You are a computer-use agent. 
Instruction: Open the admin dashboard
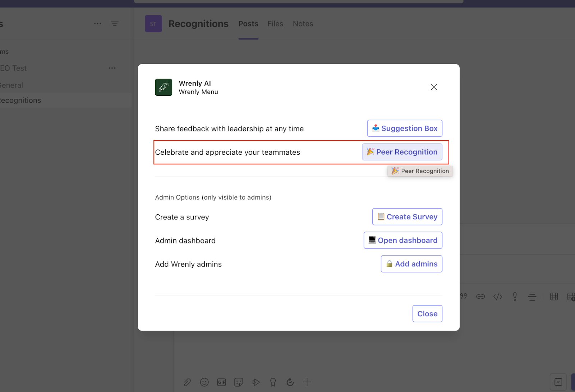click(403, 240)
